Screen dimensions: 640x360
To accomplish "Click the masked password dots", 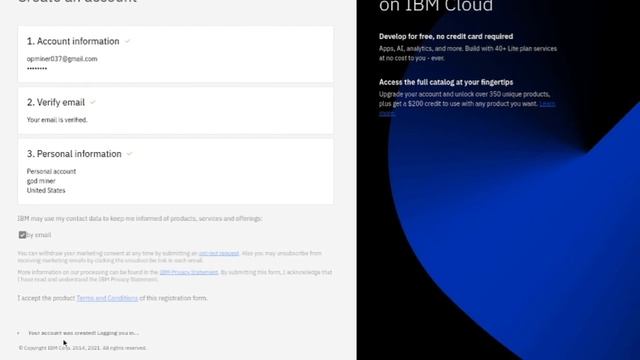I will [37, 69].
